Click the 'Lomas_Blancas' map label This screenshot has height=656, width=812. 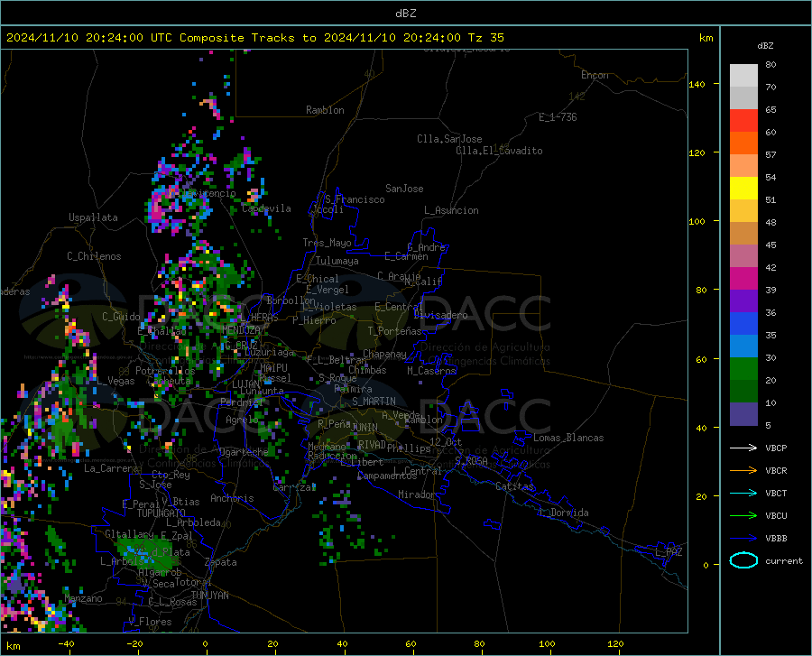(568, 438)
